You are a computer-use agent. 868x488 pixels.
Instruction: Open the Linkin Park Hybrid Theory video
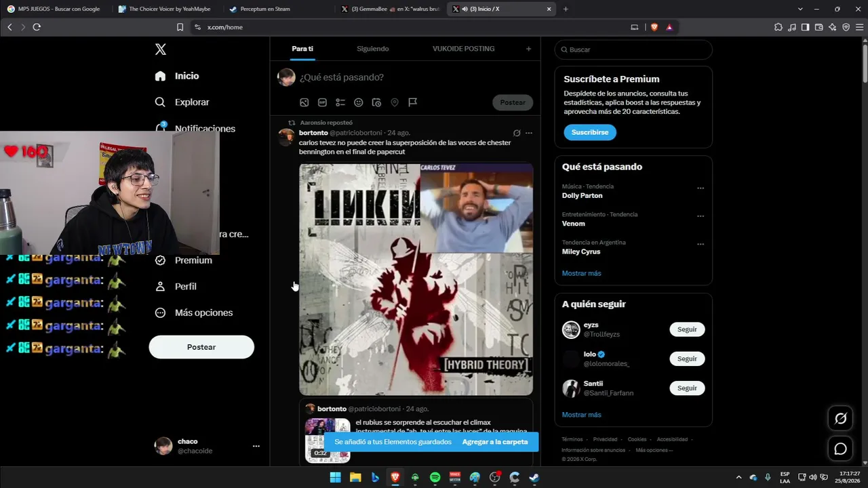(x=416, y=279)
